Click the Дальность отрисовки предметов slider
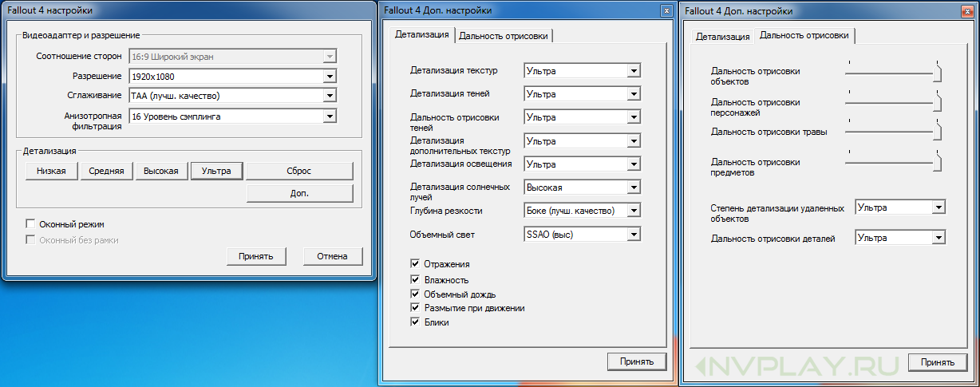 click(893, 161)
